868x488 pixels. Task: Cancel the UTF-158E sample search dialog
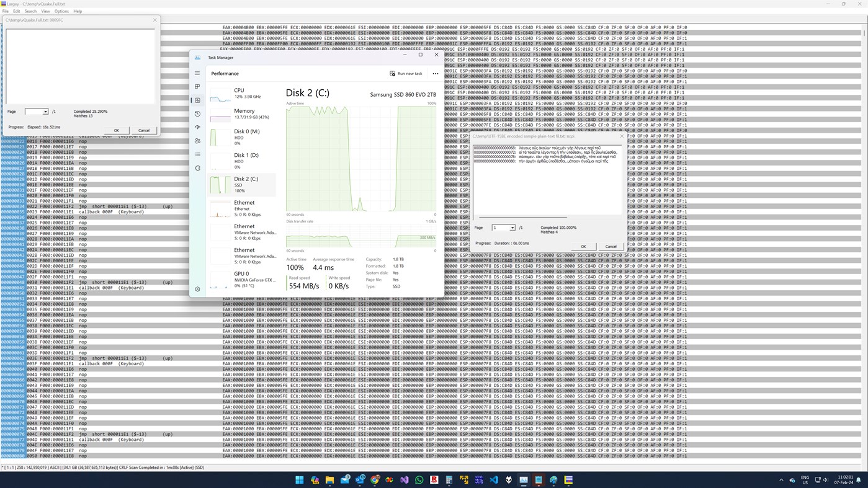coord(611,246)
